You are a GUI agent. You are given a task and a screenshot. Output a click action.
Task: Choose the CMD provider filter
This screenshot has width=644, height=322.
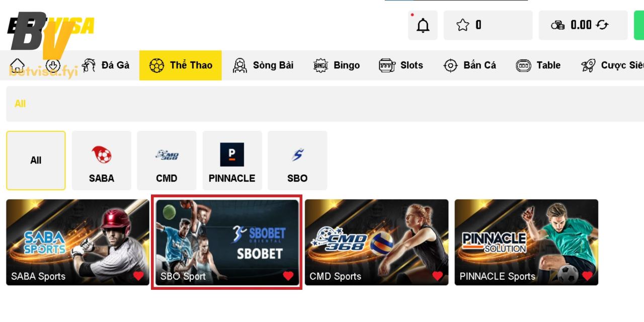167,160
